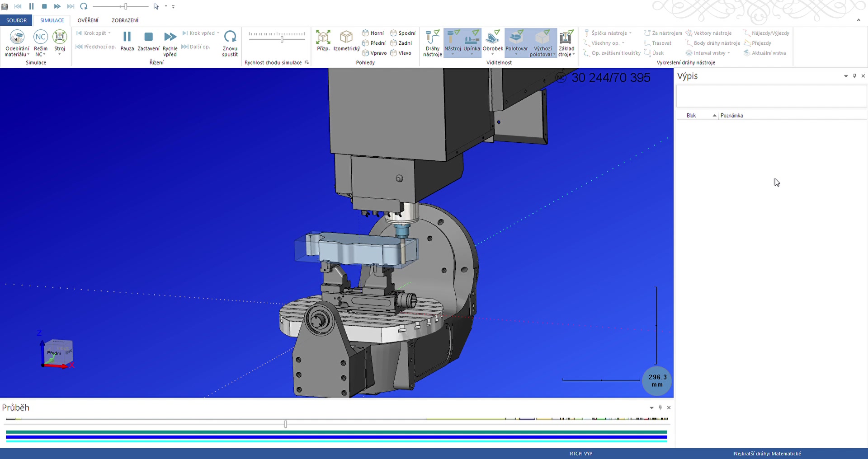The width and height of the screenshot is (868, 459).
Task: Expand the Obrobek dropdown arrow
Action: pos(493,55)
